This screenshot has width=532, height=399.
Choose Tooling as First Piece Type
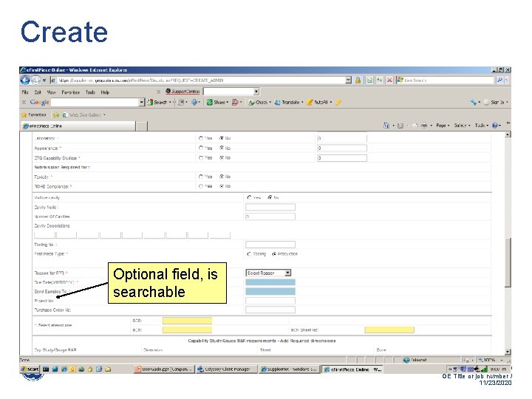[x=250, y=253]
